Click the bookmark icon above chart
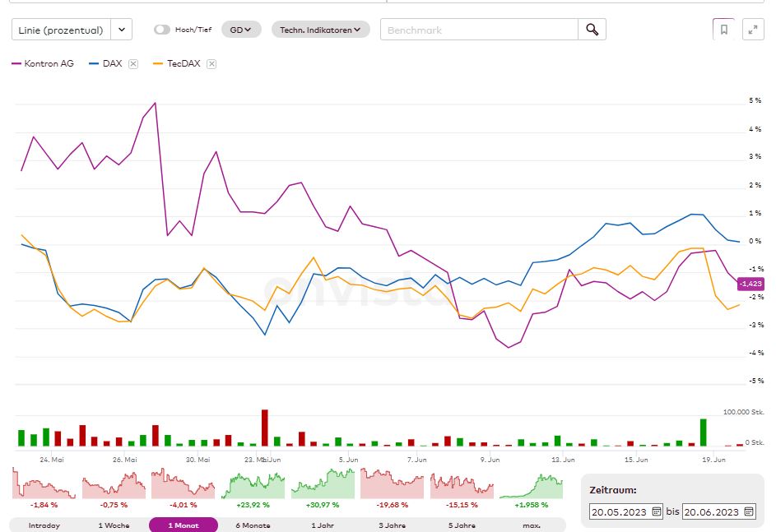This screenshot has height=532, width=776. click(723, 30)
